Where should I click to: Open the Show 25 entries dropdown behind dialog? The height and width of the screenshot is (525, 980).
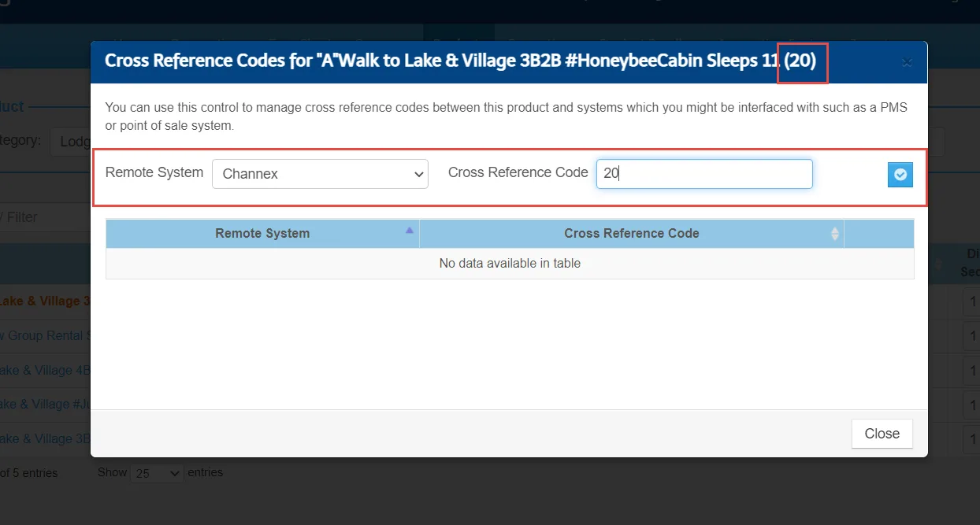157,473
